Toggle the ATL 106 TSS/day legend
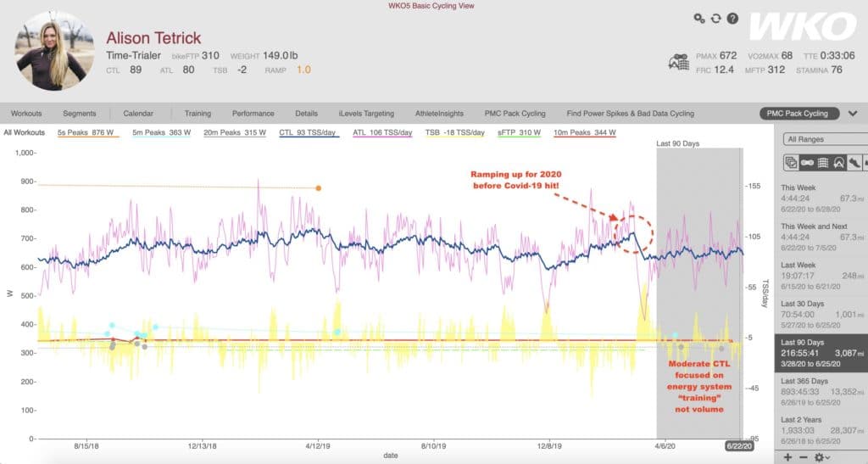This screenshot has width=868, height=464. [x=382, y=133]
